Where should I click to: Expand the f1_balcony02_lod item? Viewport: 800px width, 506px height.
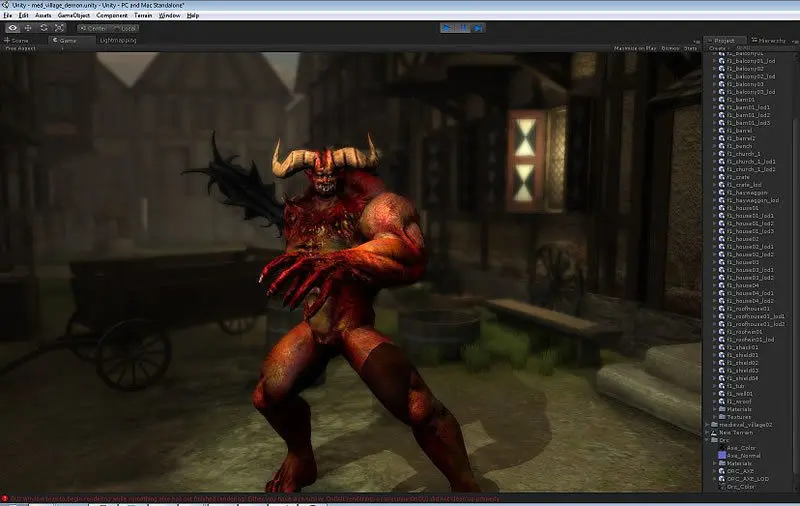pyautogui.click(x=714, y=77)
